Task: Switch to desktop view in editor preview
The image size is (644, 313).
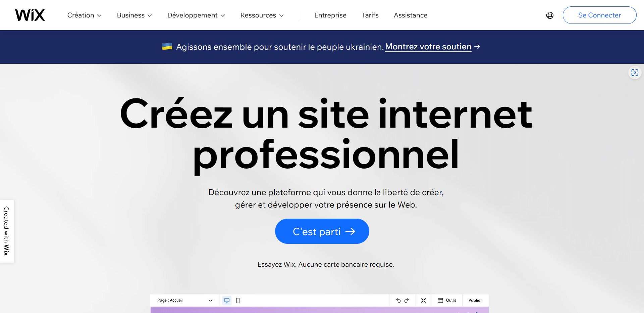Action: tap(227, 301)
